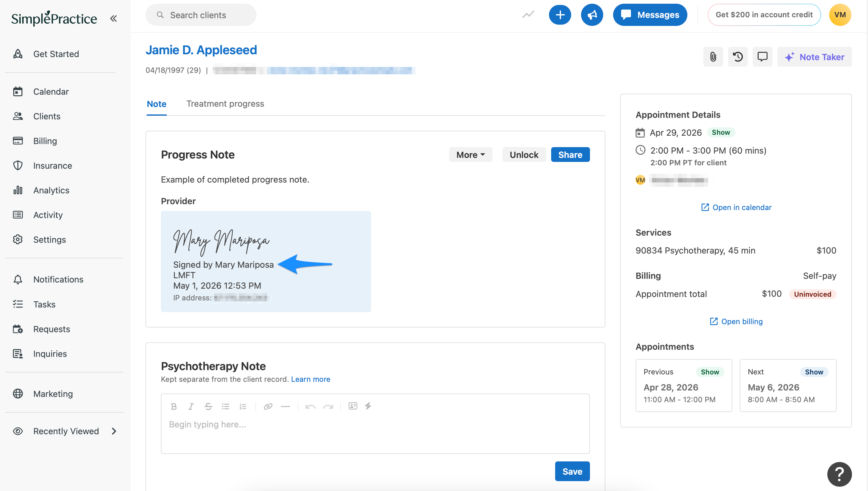Open the help question mark button
The height and width of the screenshot is (491, 868).
coord(839,474)
